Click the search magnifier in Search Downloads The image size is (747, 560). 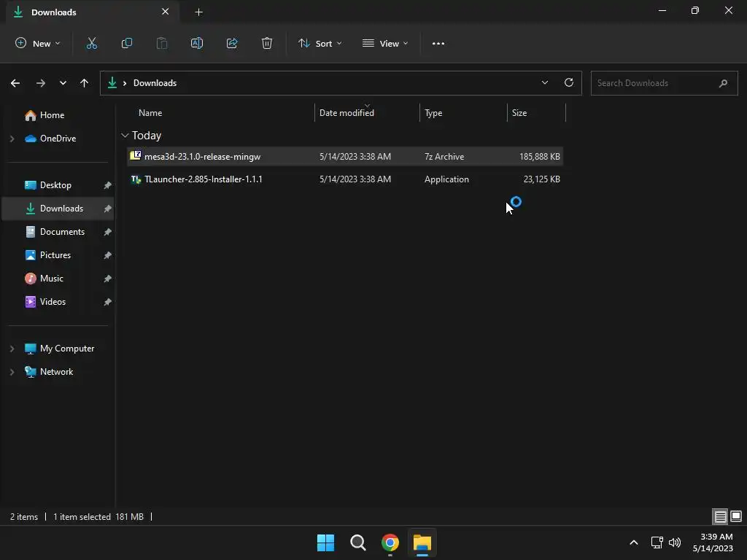(x=723, y=83)
